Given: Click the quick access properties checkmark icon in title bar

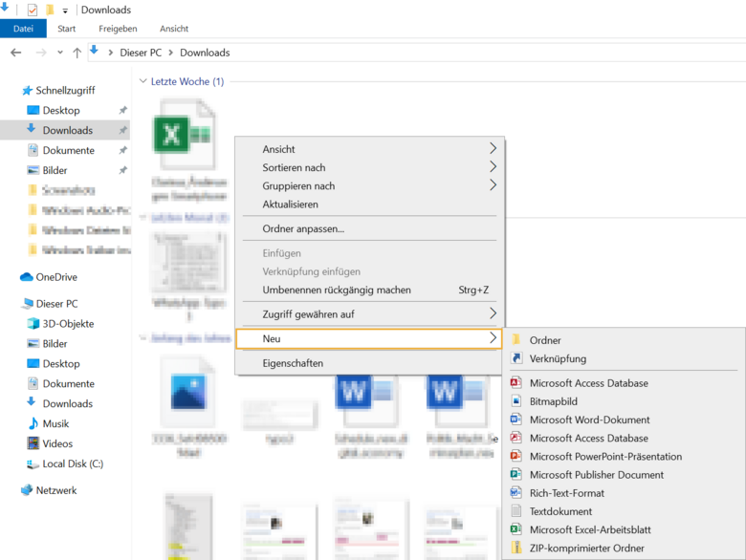Looking at the screenshot, I should [32, 10].
